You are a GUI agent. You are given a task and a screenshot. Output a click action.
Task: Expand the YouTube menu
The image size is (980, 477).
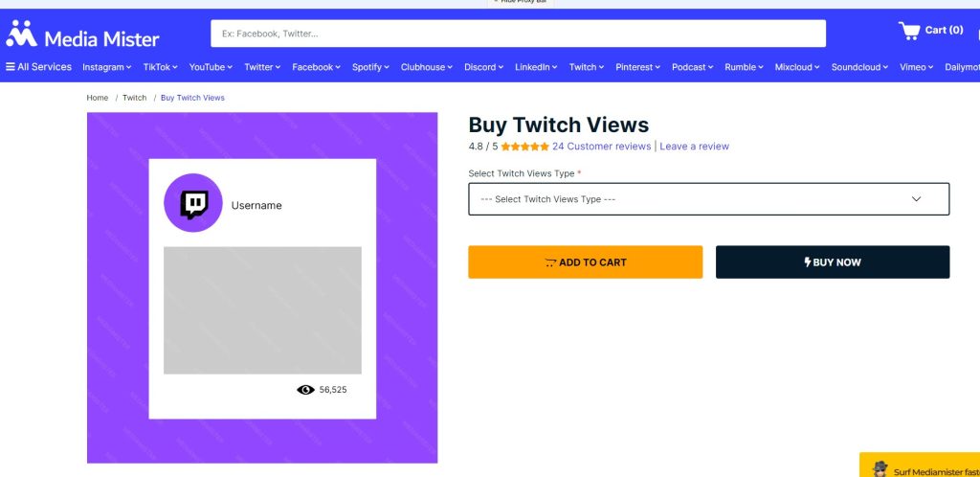pyautogui.click(x=212, y=67)
